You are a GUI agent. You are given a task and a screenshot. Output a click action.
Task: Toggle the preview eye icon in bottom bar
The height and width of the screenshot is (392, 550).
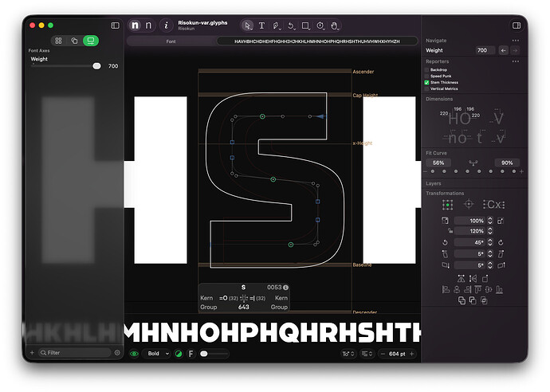point(134,354)
